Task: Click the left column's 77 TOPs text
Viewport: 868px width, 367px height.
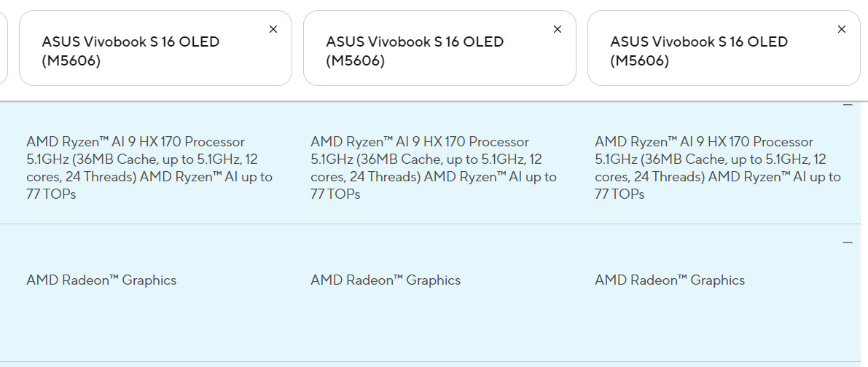Action: [51, 194]
